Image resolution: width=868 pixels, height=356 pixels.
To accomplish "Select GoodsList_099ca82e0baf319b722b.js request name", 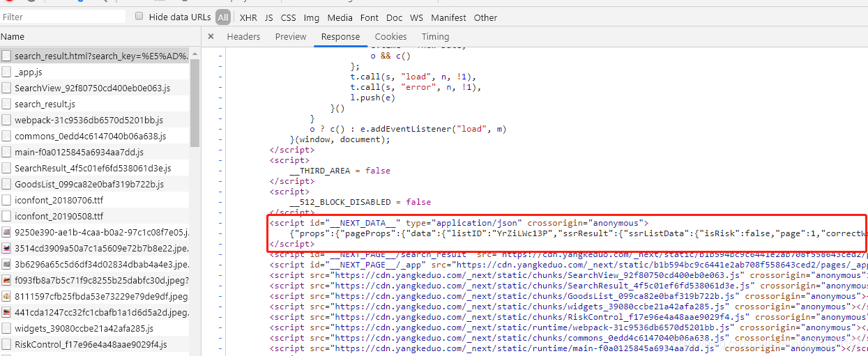I will pos(89,184).
